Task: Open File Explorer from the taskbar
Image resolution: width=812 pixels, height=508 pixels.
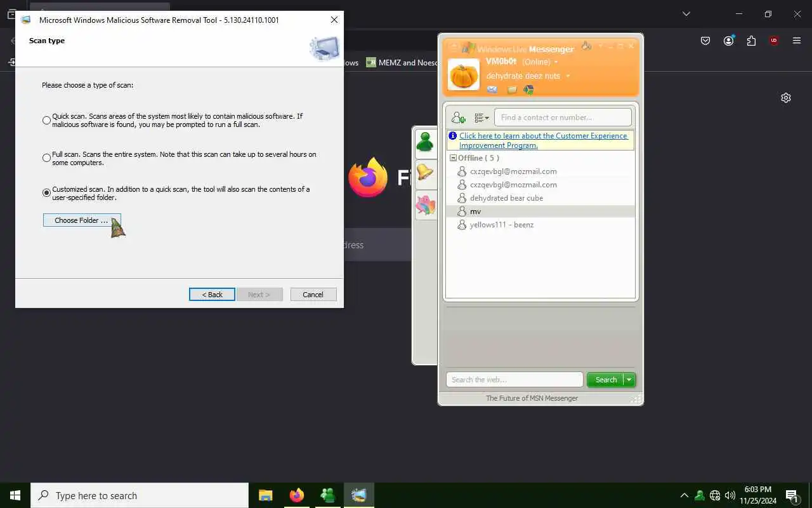Action: [x=265, y=495]
